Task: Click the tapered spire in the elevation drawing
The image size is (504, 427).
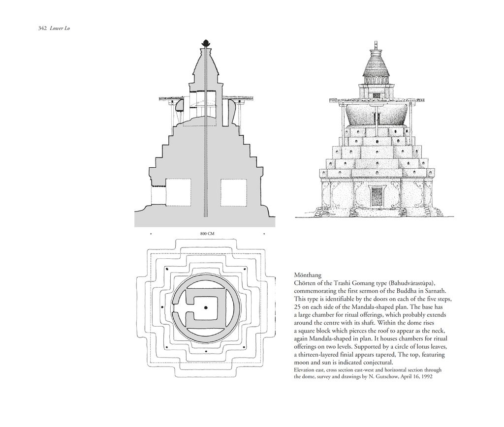Action: tap(376, 62)
